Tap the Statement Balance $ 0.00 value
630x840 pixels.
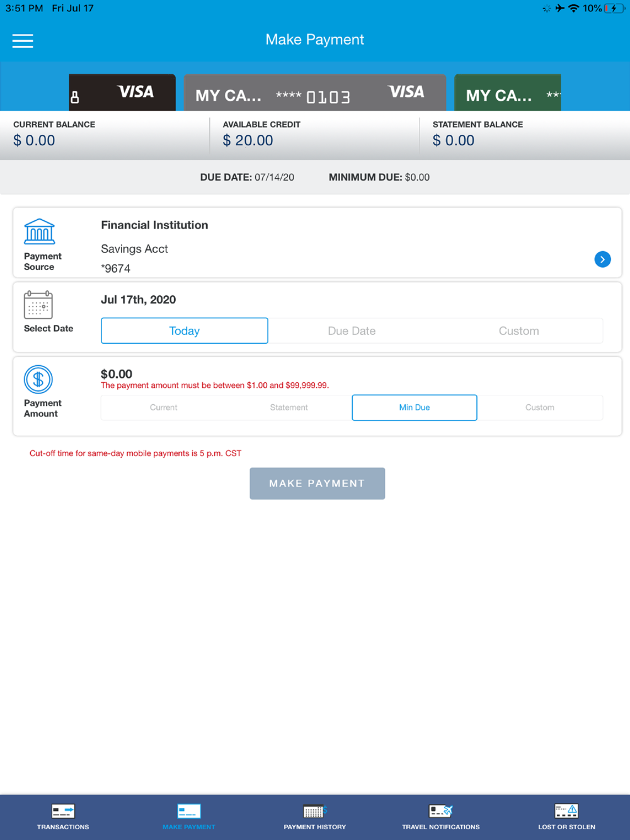tap(453, 140)
